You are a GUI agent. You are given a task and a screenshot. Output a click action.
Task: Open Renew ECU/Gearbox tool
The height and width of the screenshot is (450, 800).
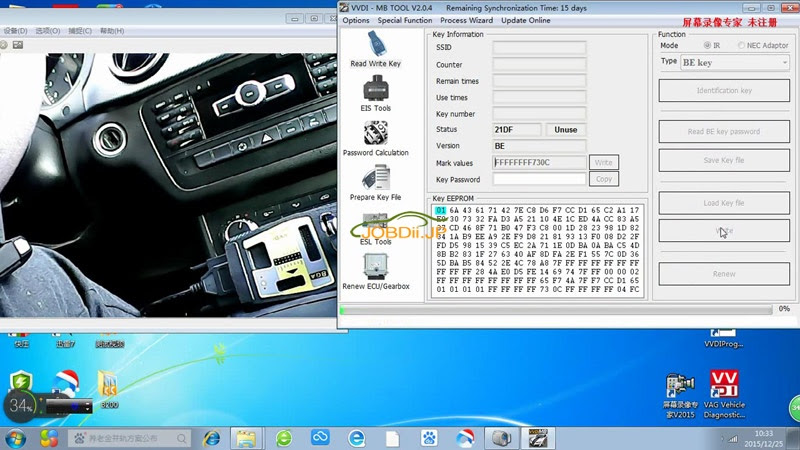pos(376,272)
